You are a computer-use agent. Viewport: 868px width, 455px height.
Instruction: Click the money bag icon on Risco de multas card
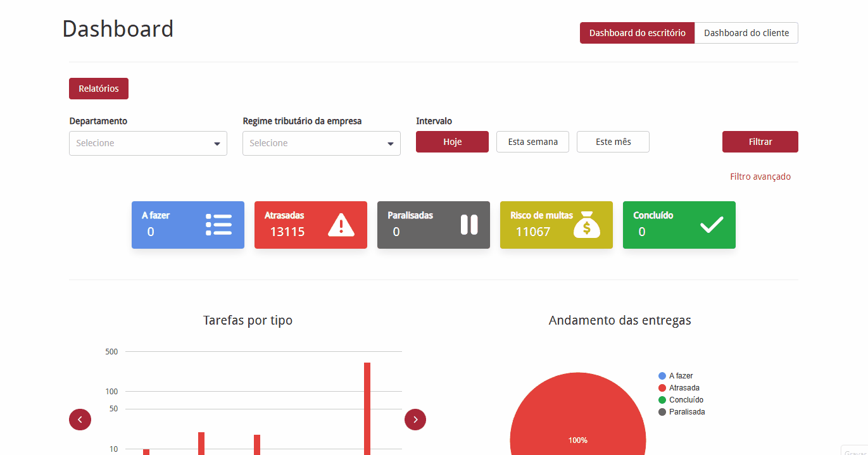click(x=587, y=224)
